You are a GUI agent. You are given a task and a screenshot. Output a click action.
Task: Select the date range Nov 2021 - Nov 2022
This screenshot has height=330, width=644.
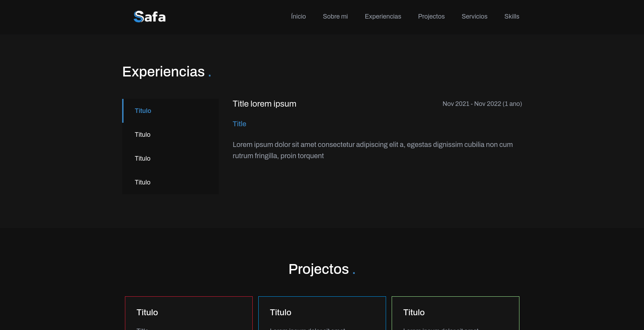pyautogui.click(x=482, y=104)
